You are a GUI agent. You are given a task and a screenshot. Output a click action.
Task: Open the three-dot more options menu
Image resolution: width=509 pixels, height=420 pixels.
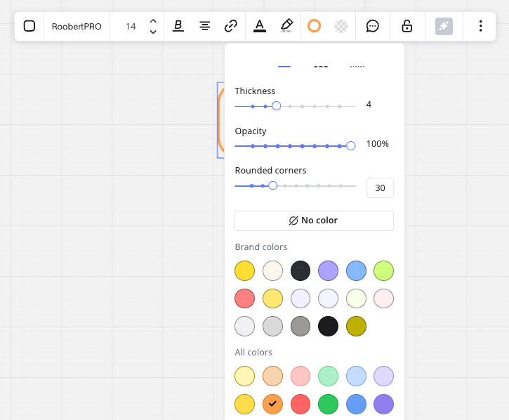tap(480, 26)
